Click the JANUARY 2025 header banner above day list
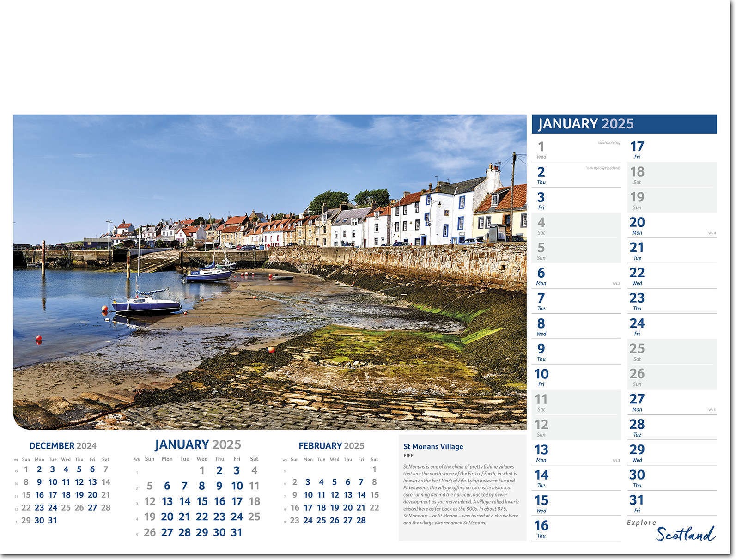 (x=624, y=124)
